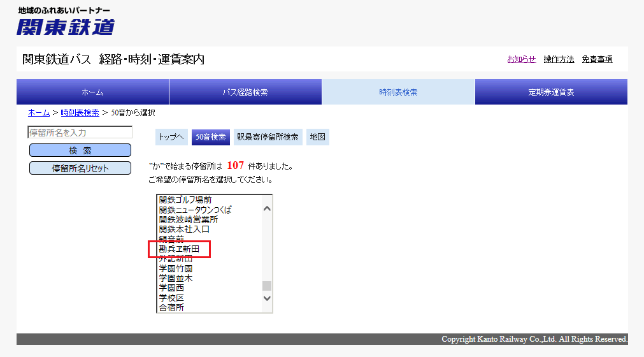Click the お知らせ link
Viewport: 644px width, 357px height.
[x=521, y=59]
